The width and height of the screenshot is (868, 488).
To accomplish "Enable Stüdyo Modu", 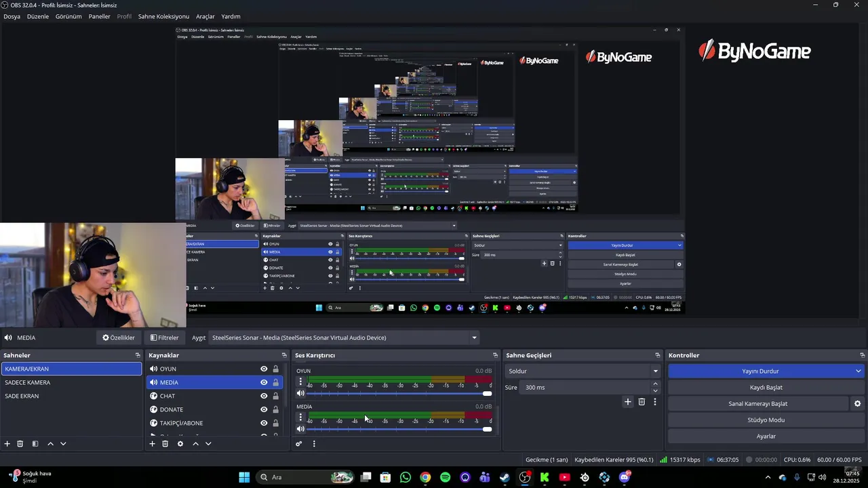I will click(x=766, y=420).
